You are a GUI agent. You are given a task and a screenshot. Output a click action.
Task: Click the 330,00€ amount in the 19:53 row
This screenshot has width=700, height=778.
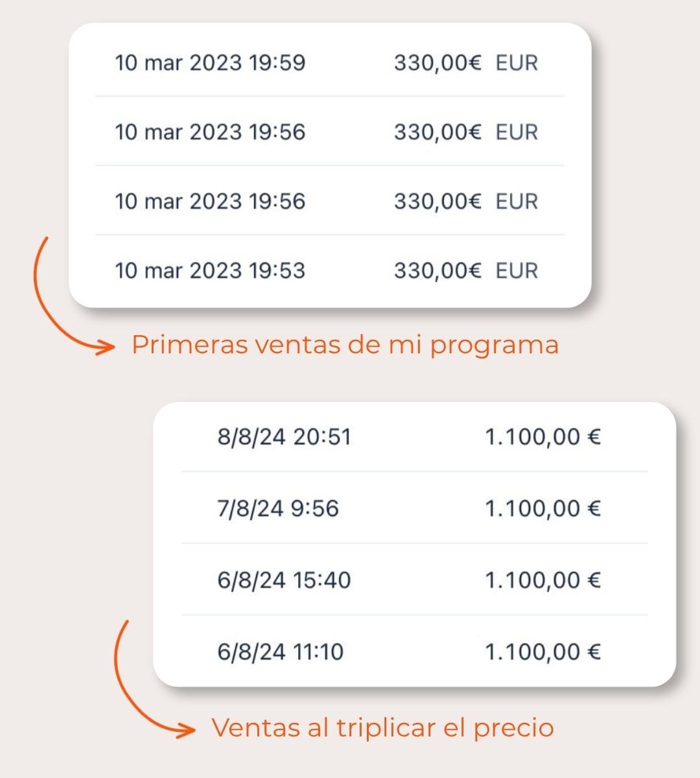437,270
